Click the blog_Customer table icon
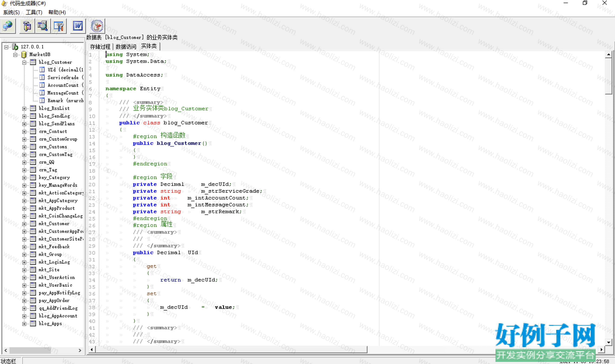Image resolution: width=615 pixels, height=364 pixels. pos(33,62)
